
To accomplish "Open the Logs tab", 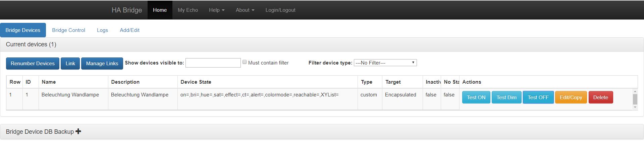I will click(102, 30).
